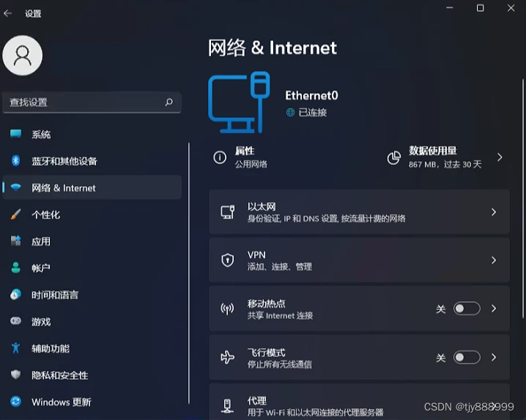Expand 移动热点 details with its chevron
526x420 pixels.
click(494, 308)
